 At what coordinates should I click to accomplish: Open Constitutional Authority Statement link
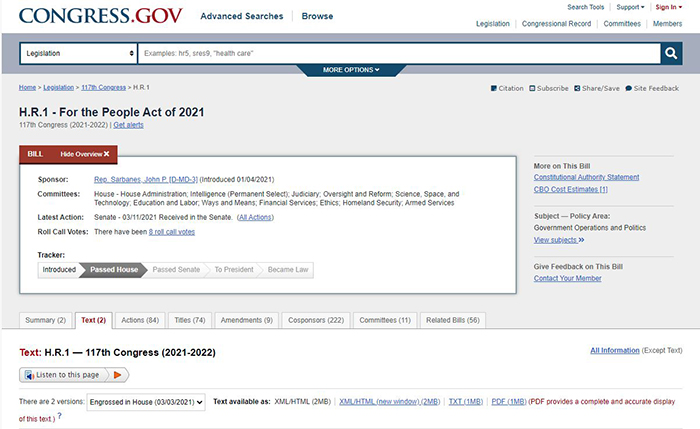coord(587,177)
